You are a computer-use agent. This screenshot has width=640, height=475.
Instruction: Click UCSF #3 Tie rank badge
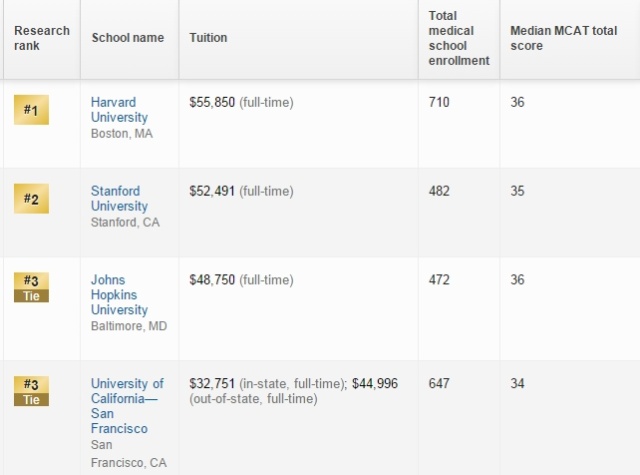[30, 391]
